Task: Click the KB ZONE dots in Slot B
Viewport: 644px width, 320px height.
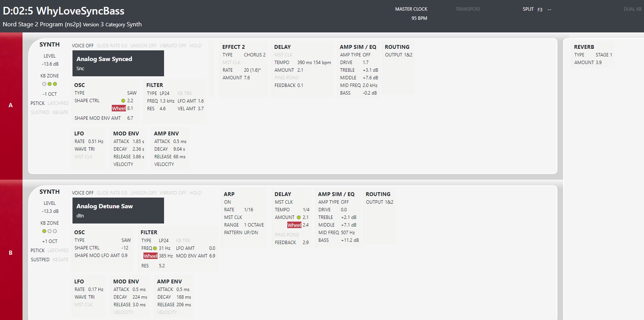Action: point(50,231)
